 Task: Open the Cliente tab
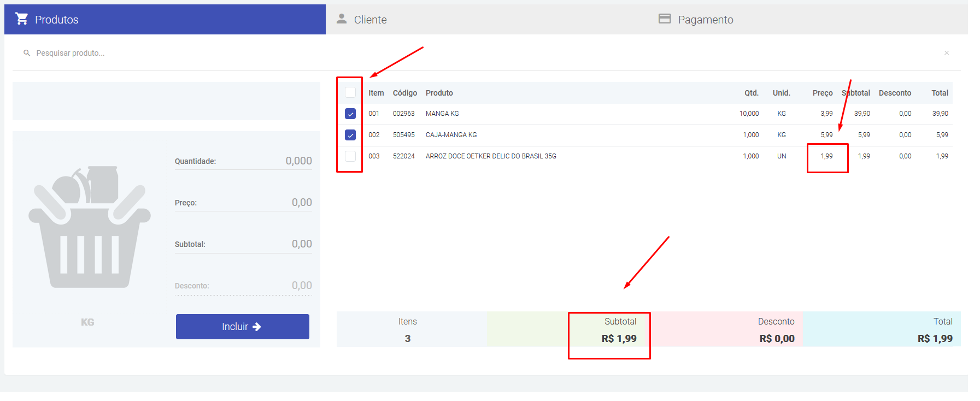point(370,20)
